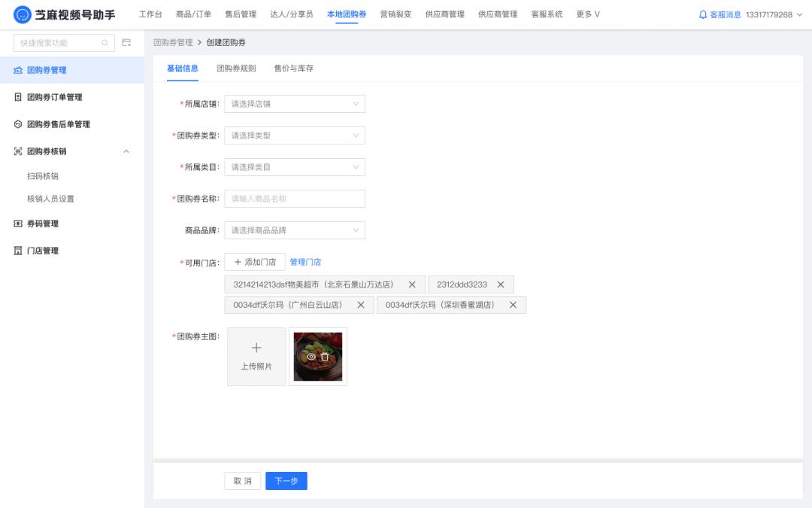The width and height of the screenshot is (812, 508).
Task: Open the 团购券类型 dropdown
Action: point(295,135)
